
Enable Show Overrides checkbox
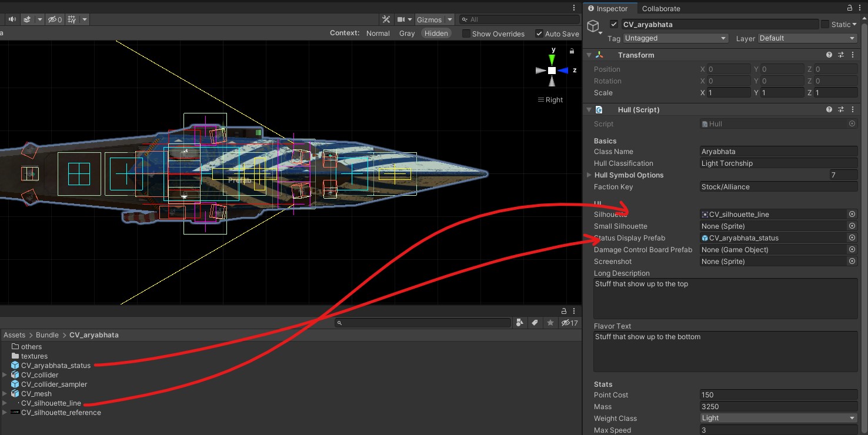click(x=466, y=34)
